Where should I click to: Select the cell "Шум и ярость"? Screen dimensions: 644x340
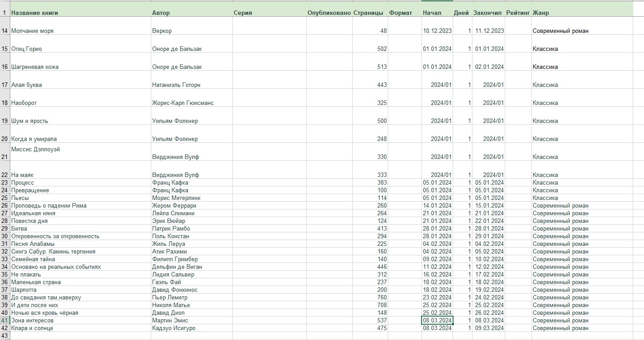tap(80, 116)
